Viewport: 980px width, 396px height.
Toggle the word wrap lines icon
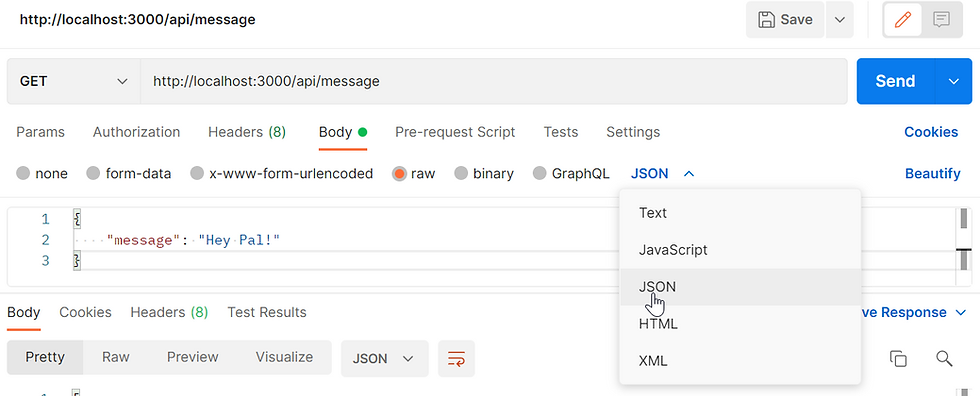click(456, 359)
